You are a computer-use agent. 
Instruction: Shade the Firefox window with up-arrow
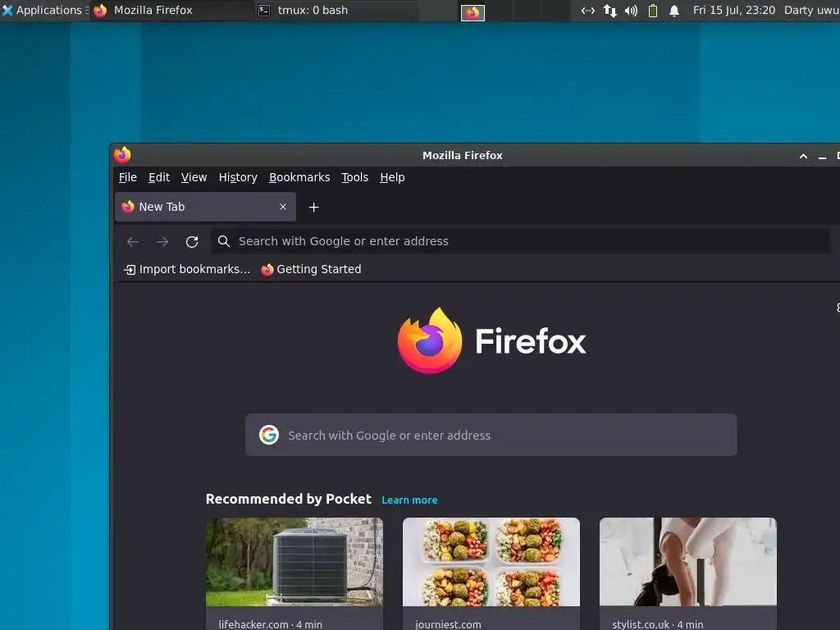coord(803,156)
